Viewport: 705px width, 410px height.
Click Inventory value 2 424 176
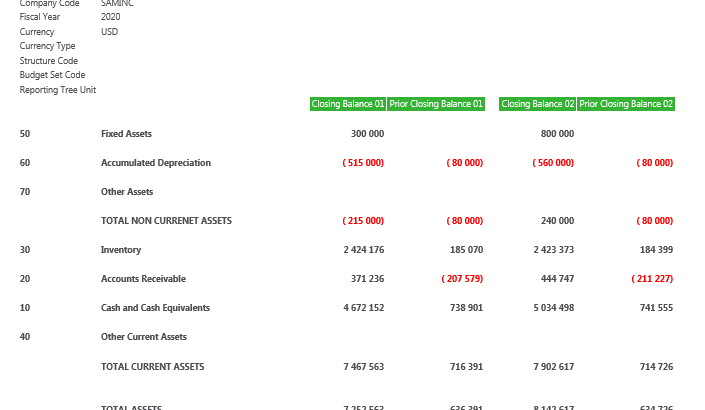pyautogui.click(x=364, y=250)
